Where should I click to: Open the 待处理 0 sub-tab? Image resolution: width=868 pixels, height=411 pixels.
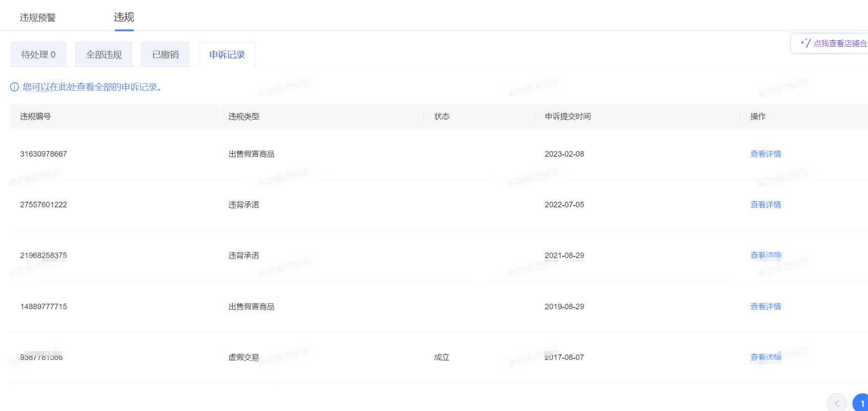click(x=38, y=55)
